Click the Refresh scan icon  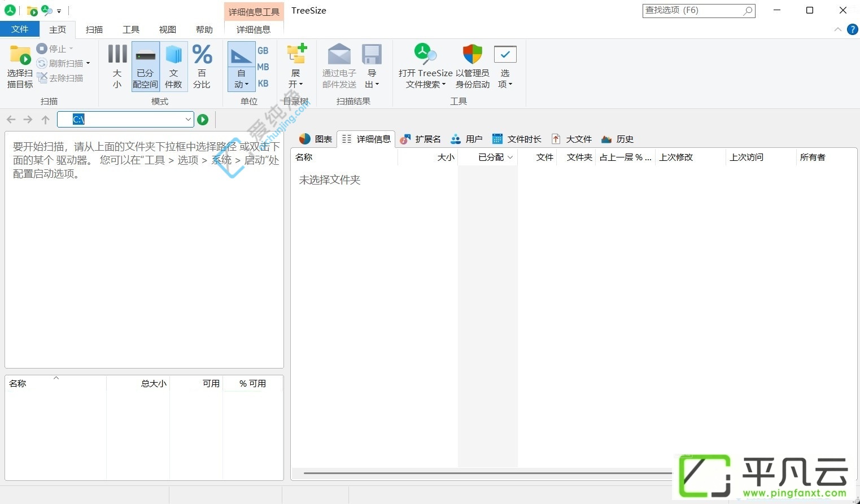(42, 64)
